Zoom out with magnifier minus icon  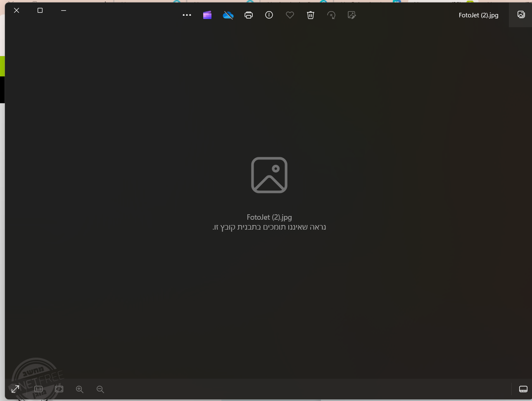[100, 389]
